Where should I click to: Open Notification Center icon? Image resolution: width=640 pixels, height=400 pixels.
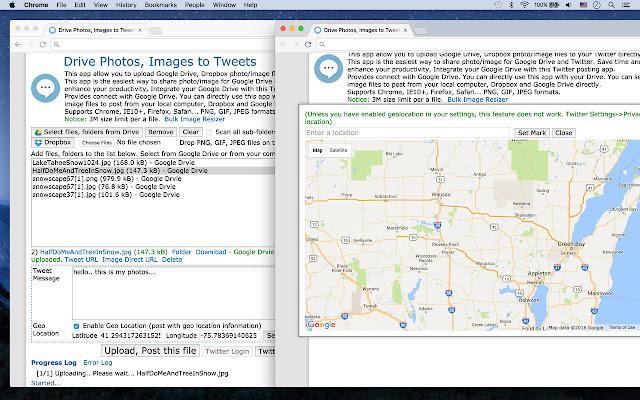tap(626, 5)
